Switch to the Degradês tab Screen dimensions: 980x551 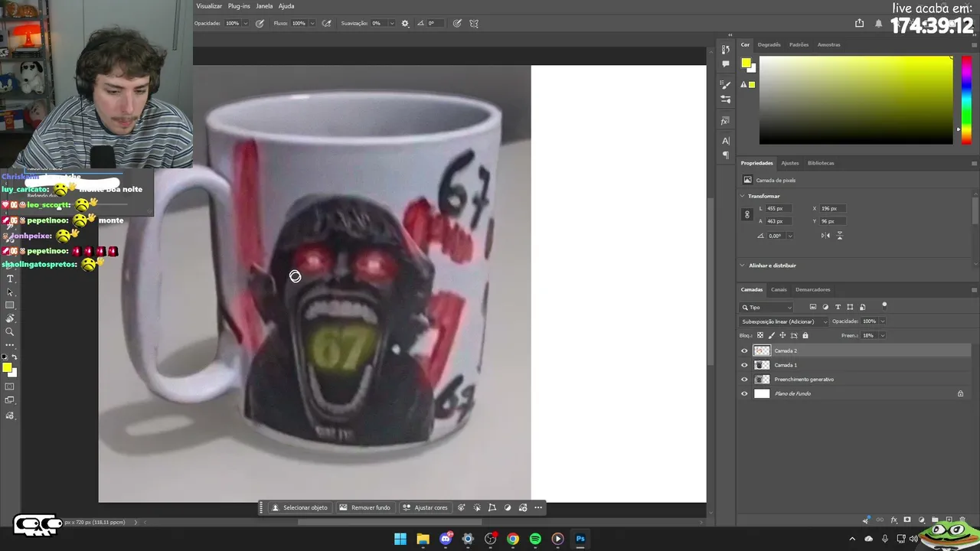click(x=769, y=44)
